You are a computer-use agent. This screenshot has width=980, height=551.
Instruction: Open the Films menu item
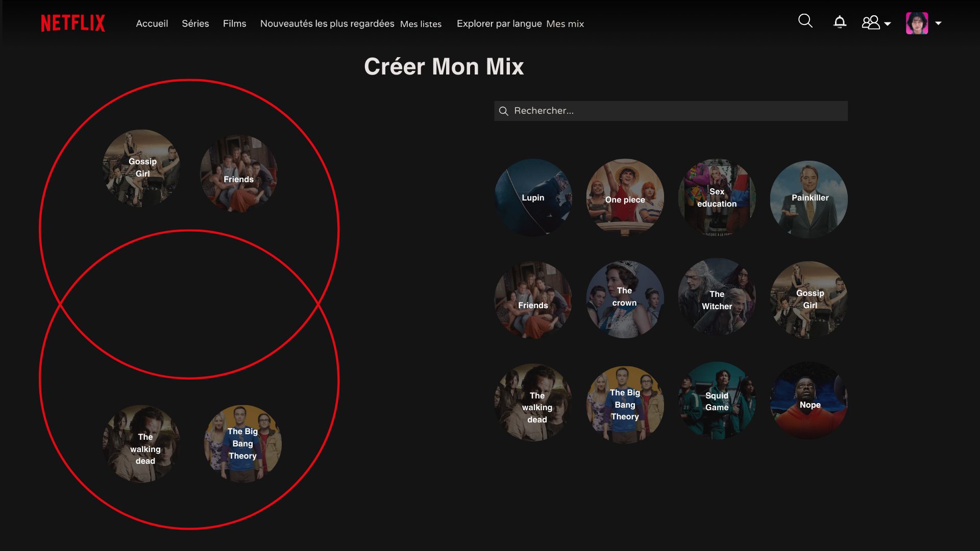point(234,23)
